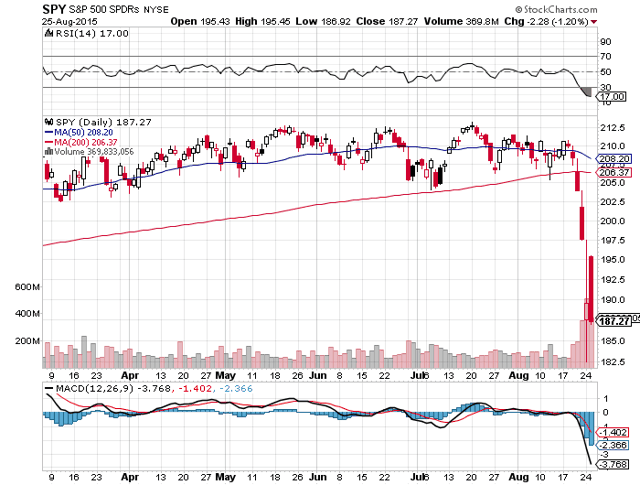Click the 195.0 price axis label
Image resolution: width=640 pixels, height=485 pixels.
pos(612,260)
